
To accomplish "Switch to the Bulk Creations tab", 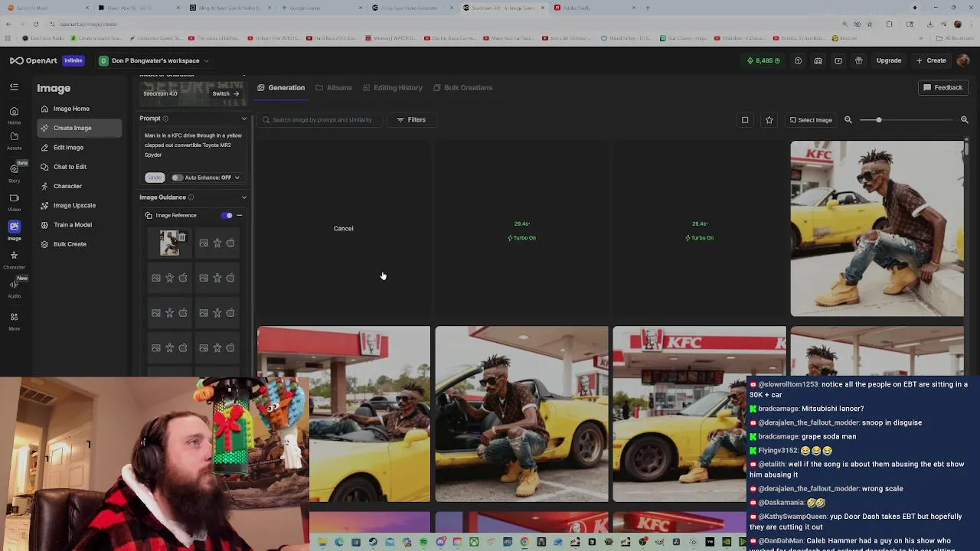I will coord(462,87).
